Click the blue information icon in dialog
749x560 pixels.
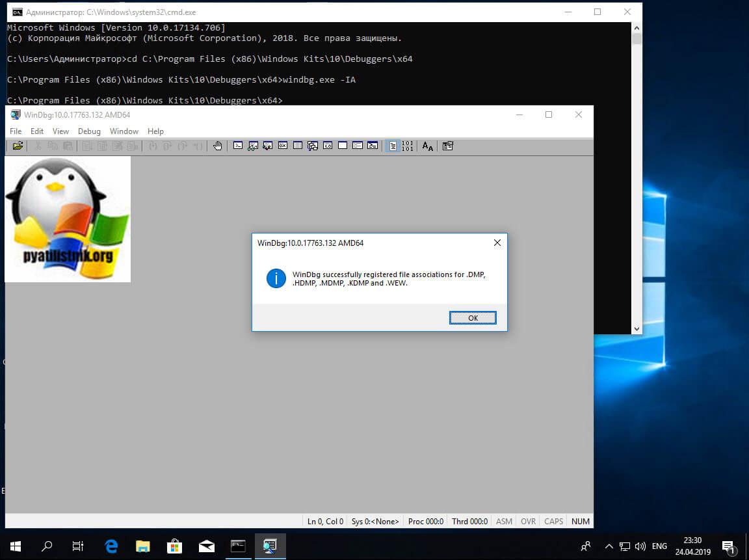pos(276,278)
